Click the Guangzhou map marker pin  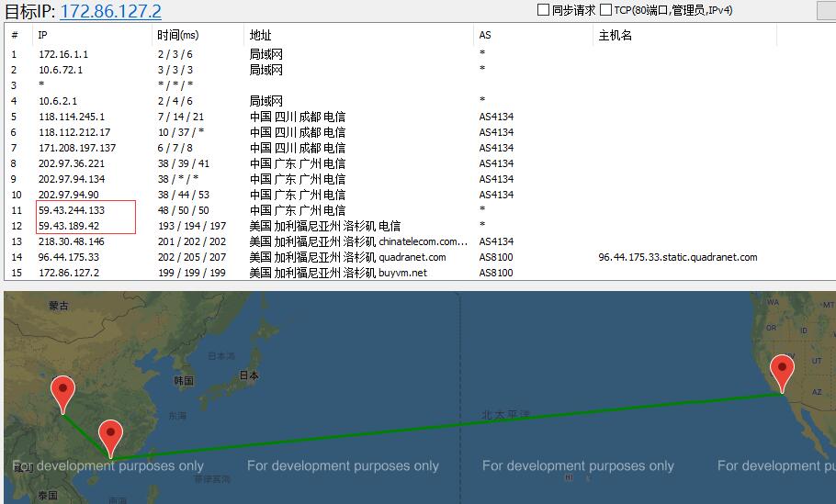111,439
